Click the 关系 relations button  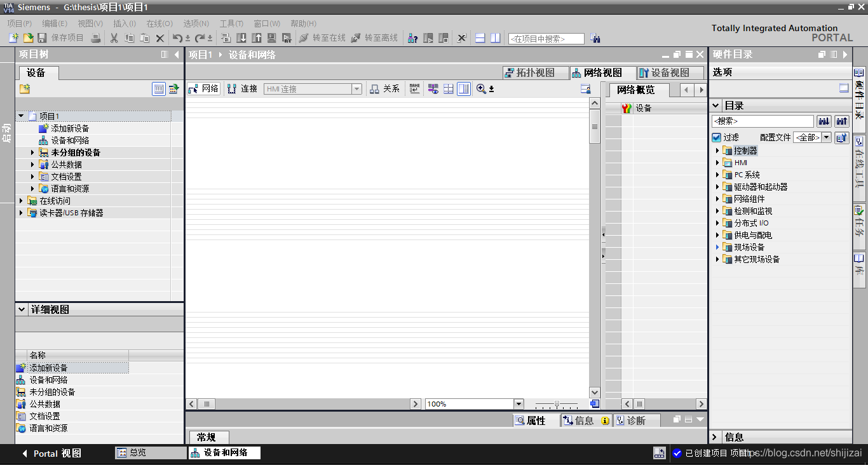tap(385, 89)
